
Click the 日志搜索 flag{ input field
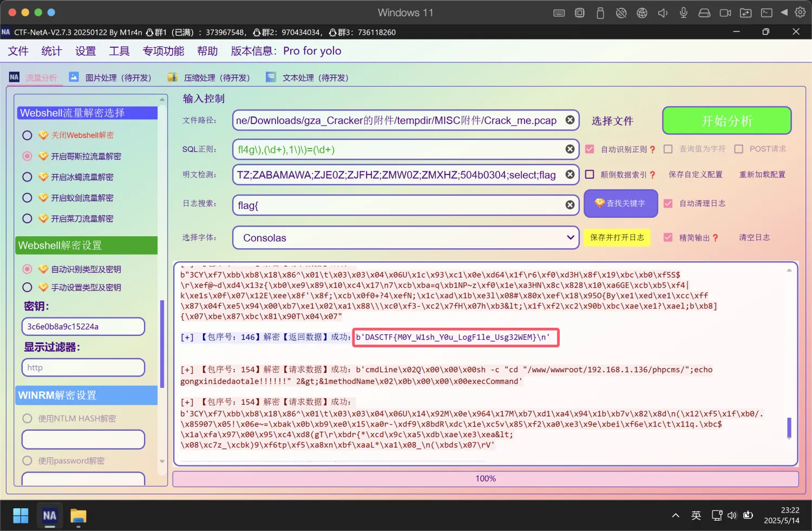[405, 205]
